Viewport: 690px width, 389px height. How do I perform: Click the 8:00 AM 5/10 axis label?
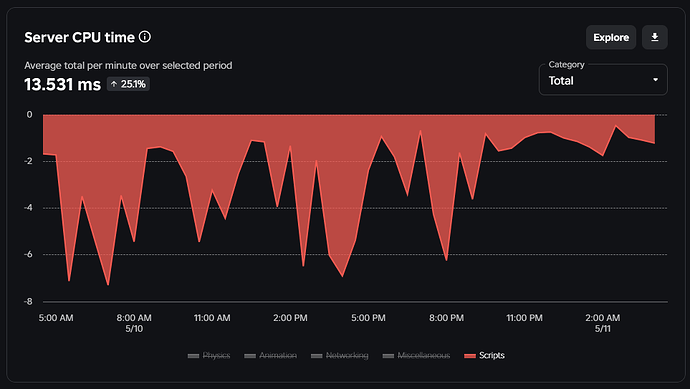(x=134, y=323)
